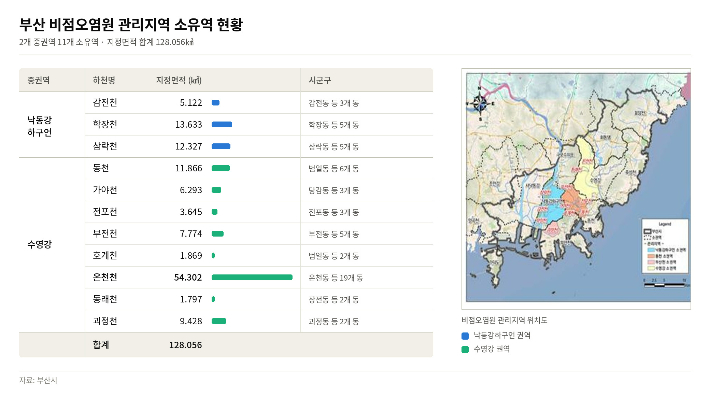Screen dimensions: 710x399
Task: Click the 1.797 area value
Action: [x=191, y=299]
